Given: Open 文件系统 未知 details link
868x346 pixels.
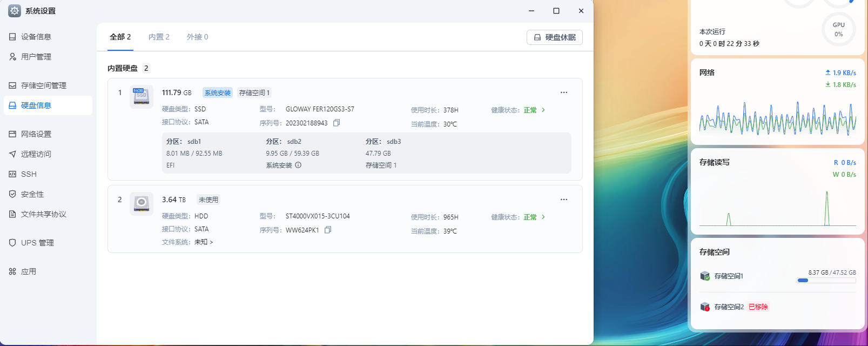Looking at the screenshot, I should pyautogui.click(x=204, y=242).
